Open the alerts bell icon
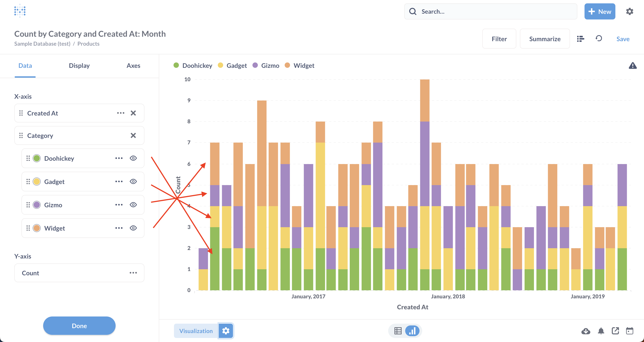Screen dimensions: 644x342 point(601,331)
